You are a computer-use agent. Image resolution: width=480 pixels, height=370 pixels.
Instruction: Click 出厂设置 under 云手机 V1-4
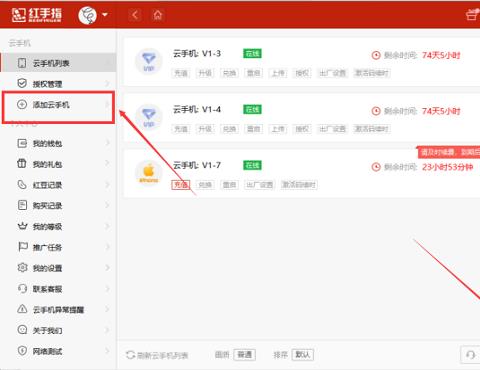pyautogui.click(x=332, y=129)
